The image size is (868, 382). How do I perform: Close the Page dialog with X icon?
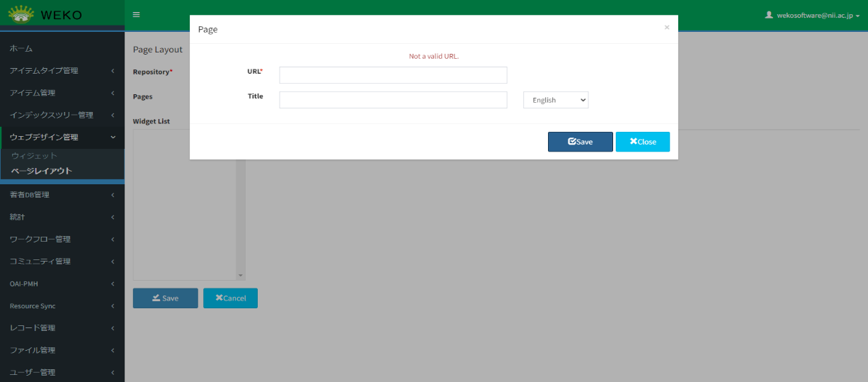(666, 28)
